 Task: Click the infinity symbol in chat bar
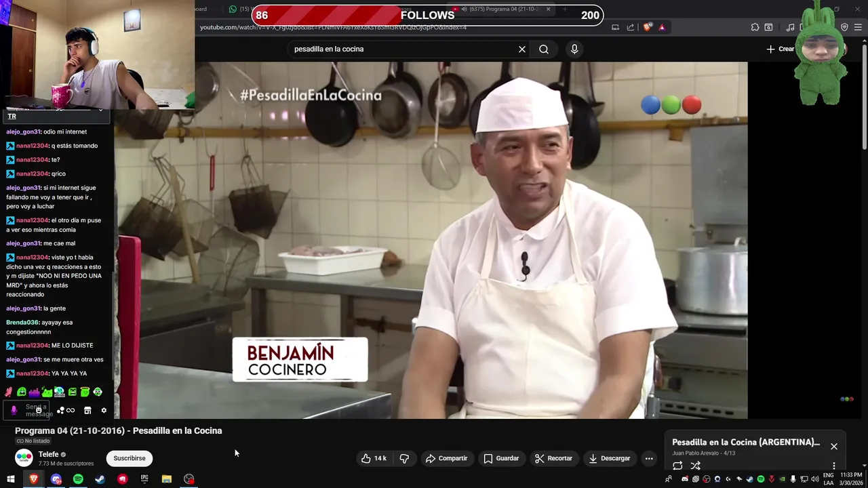coord(71,410)
